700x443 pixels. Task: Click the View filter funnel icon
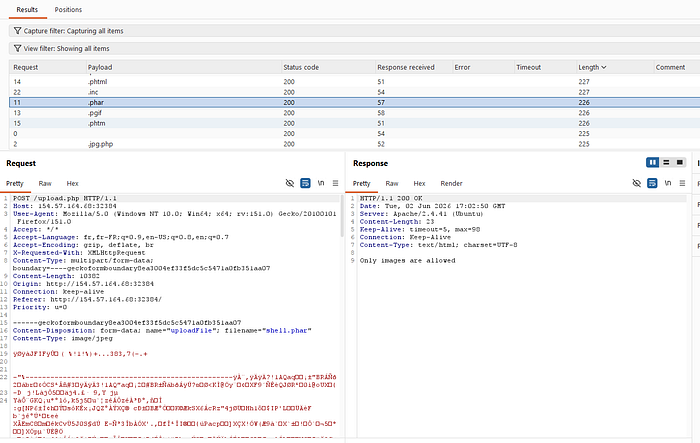pyautogui.click(x=17, y=48)
